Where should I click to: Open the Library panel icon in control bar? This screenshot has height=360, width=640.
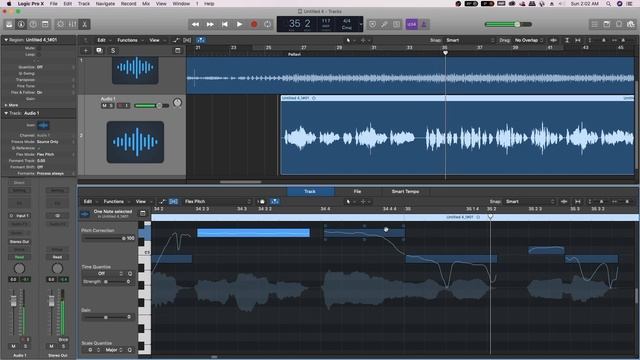(9, 24)
